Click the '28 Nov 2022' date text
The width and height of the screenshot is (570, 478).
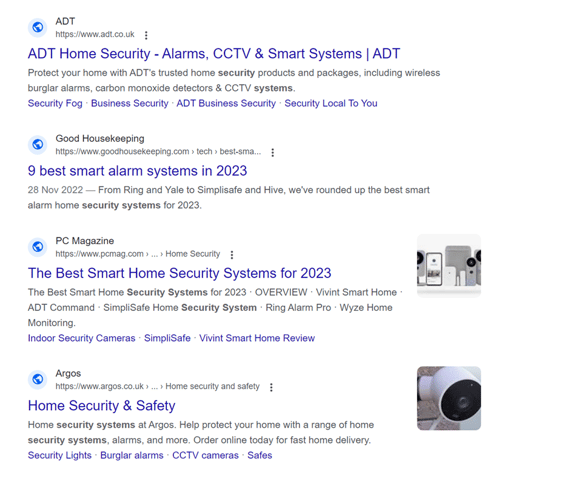click(x=55, y=190)
